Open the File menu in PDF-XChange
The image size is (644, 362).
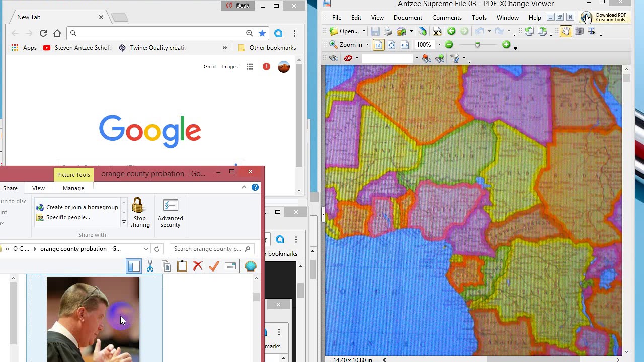point(337,18)
